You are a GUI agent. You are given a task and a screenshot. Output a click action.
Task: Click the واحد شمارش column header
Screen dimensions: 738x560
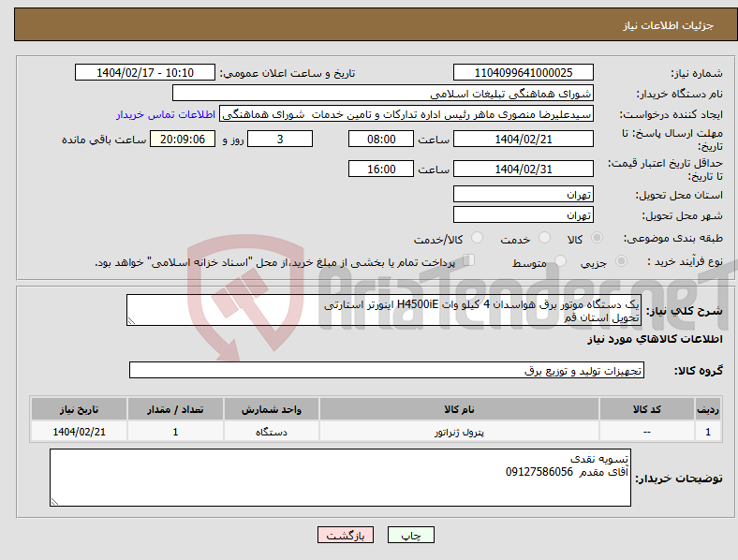coord(272,409)
